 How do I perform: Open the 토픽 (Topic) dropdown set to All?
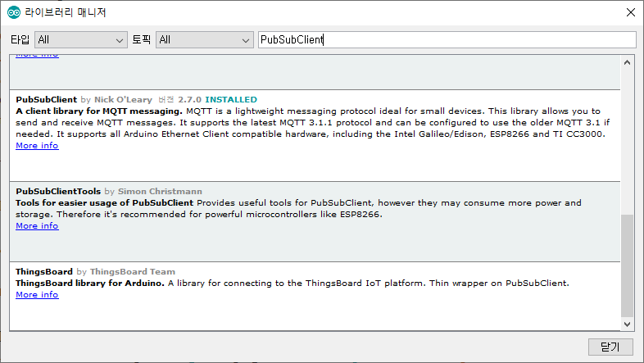click(205, 40)
